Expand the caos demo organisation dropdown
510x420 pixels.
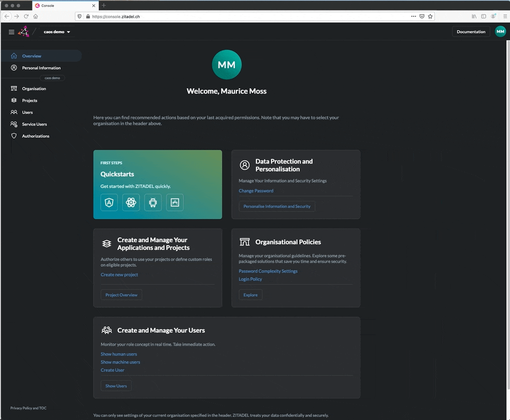click(x=57, y=32)
